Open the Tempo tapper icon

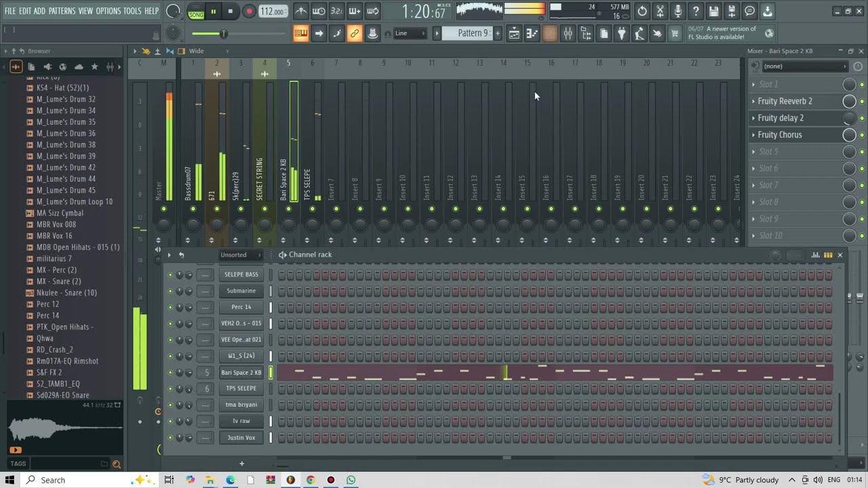pyautogui.click(x=639, y=33)
